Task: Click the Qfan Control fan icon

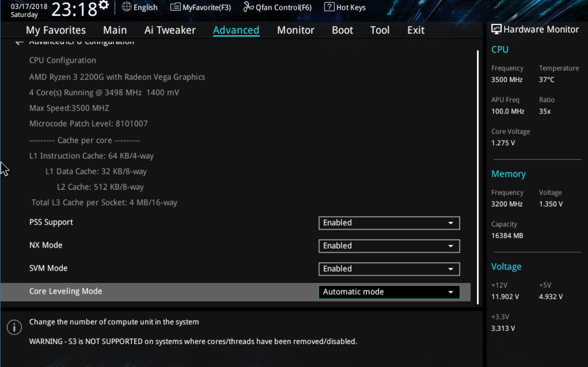Action: pos(248,7)
